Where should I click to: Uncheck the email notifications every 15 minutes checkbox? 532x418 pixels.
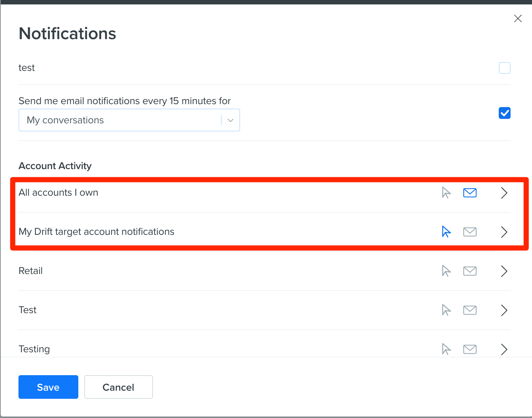505,113
